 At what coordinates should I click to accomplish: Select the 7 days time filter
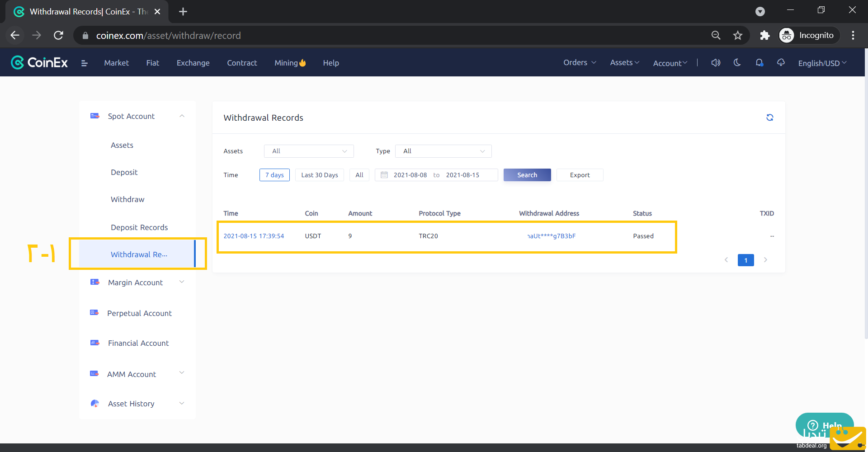coord(274,175)
